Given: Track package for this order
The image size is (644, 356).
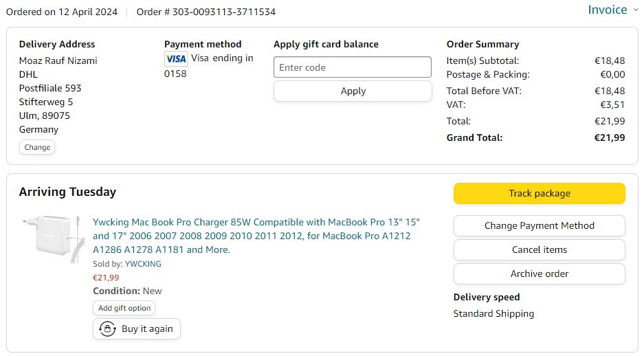Looking at the screenshot, I should click(x=539, y=193).
